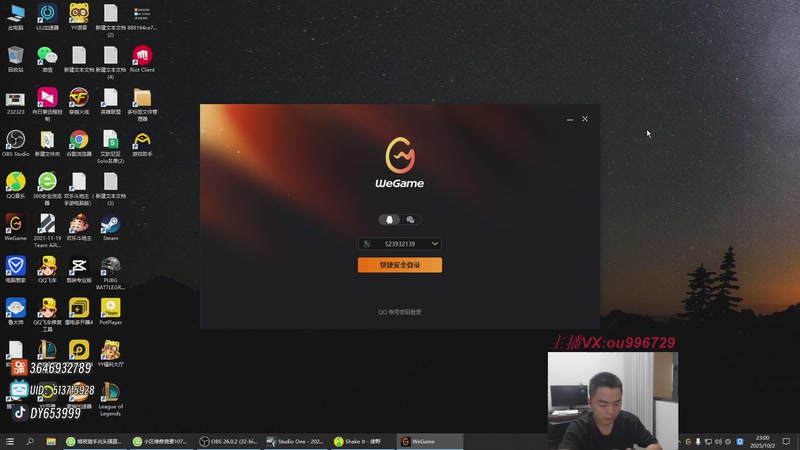The height and width of the screenshot is (450, 800).
Task: Open Riot Client desktop shortcut
Action: pyautogui.click(x=142, y=59)
